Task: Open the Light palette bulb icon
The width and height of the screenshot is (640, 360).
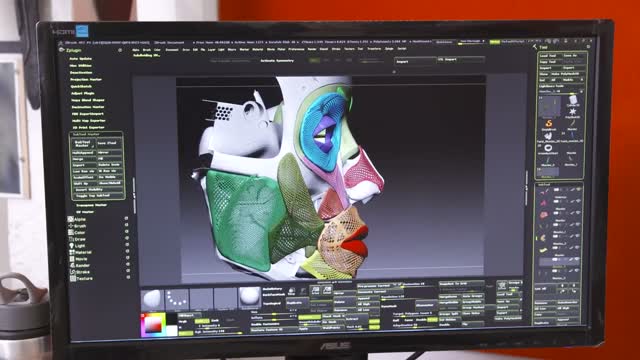Action: (71, 246)
